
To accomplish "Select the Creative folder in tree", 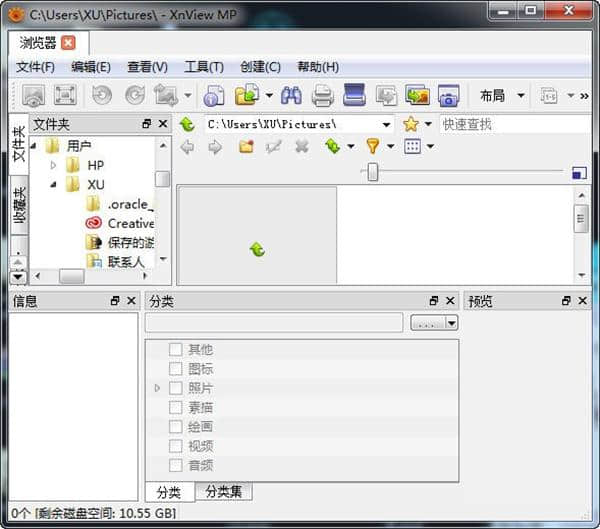I will pyautogui.click(x=130, y=223).
